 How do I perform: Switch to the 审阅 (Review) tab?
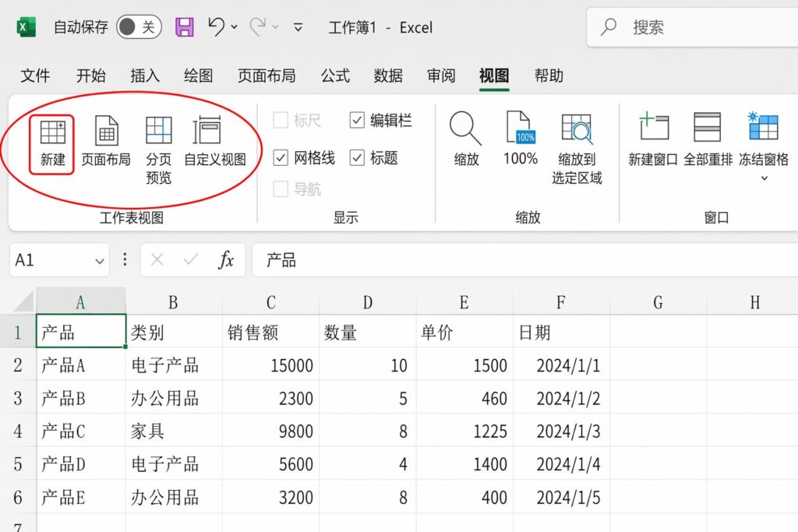click(x=441, y=76)
